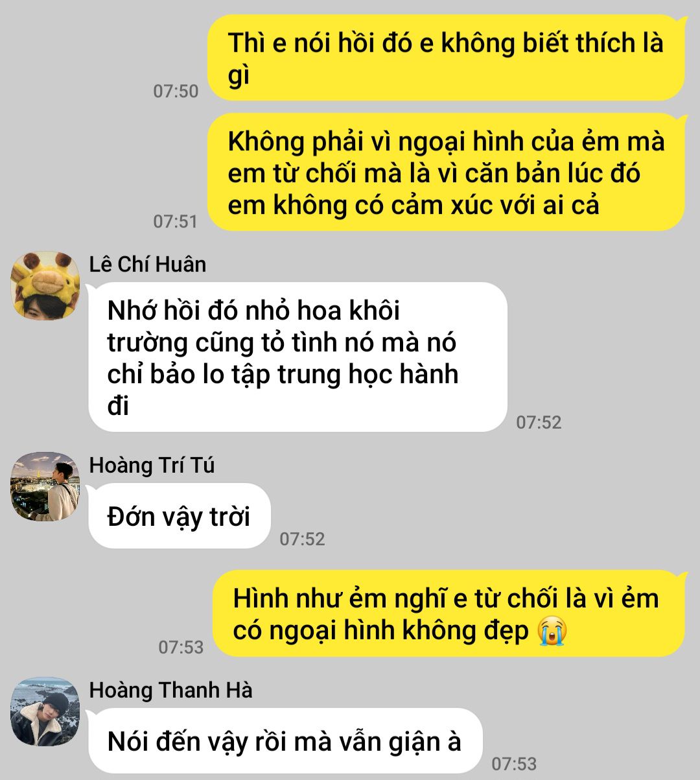Select the 'Nhớ hồi đó nhỏ hoa khôi' message
This screenshot has height=780, width=700.
coord(297,357)
